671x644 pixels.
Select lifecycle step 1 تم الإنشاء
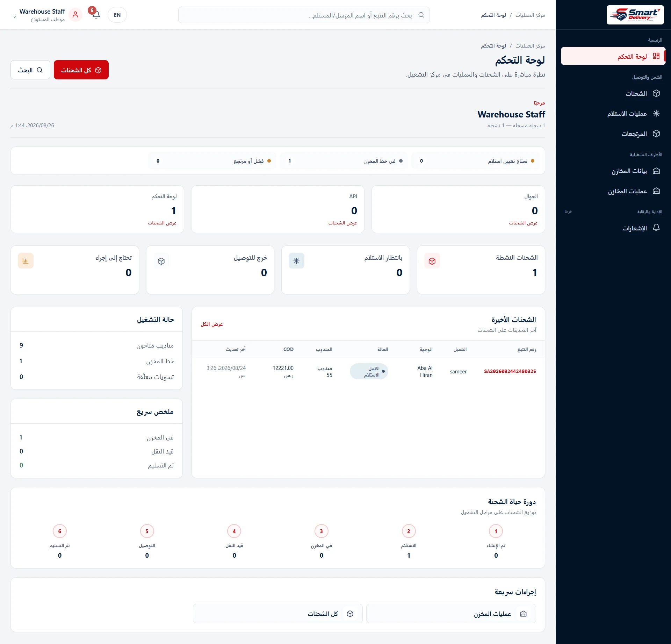pyautogui.click(x=496, y=531)
